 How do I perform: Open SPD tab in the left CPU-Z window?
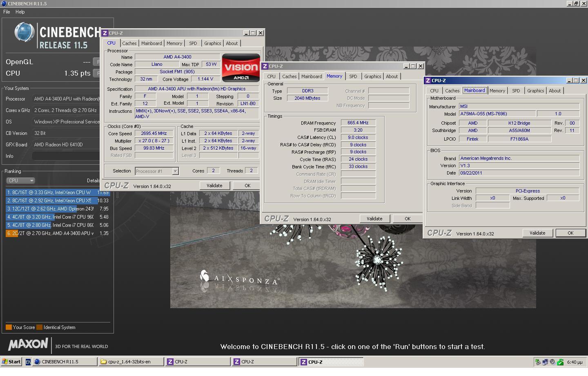(193, 43)
